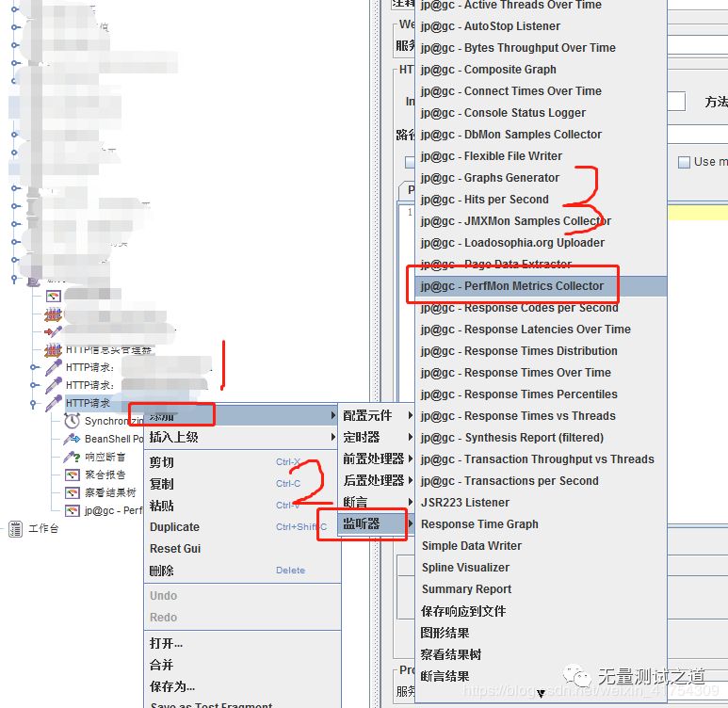728x708 pixels.
Task: Select jp@gc - Hits per Second
Action: click(541, 200)
